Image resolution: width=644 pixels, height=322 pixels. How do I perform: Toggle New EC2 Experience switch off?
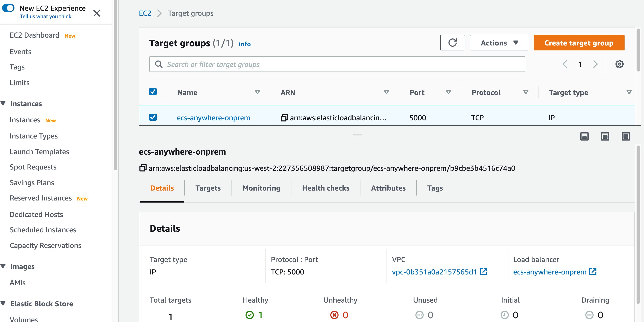pos(8,8)
